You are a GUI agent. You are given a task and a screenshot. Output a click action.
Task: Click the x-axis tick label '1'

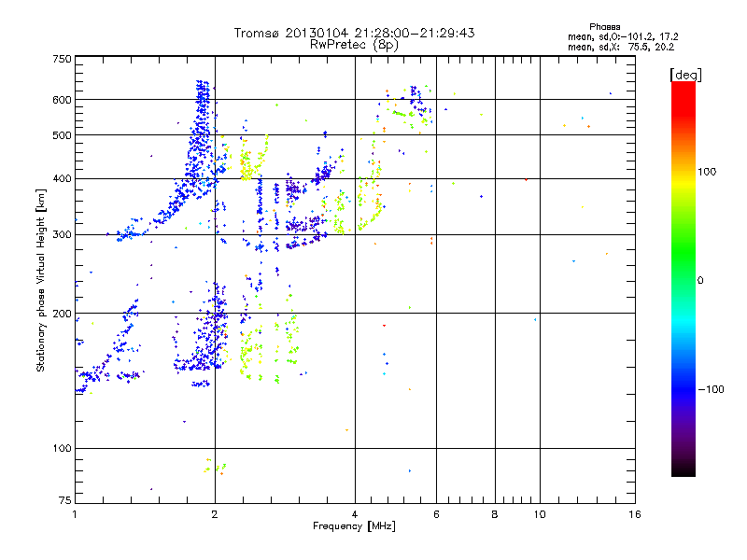[75, 514]
